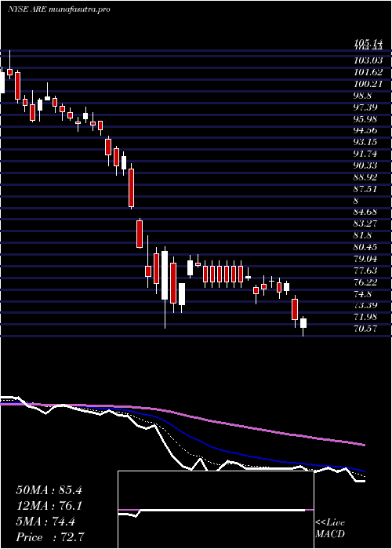
Task: Click the 93.15 price axis label
Action: pos(365,143)
